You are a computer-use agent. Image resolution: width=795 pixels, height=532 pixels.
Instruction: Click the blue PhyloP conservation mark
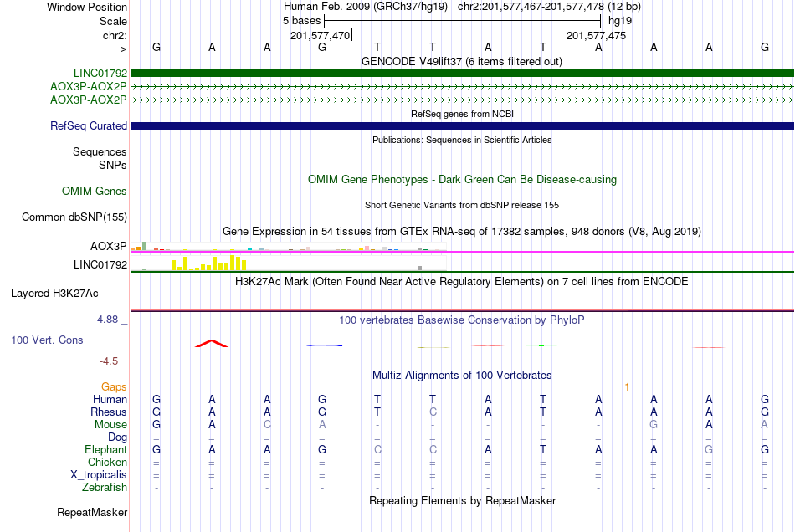click(325, 345)
